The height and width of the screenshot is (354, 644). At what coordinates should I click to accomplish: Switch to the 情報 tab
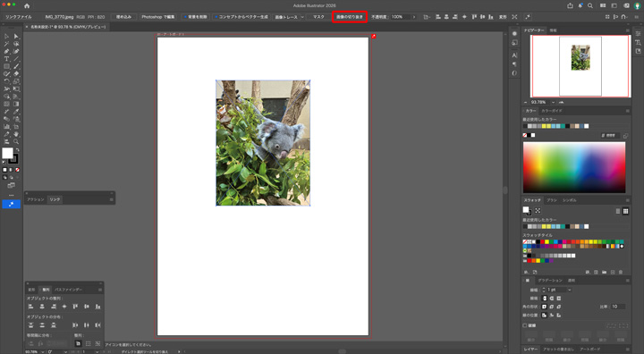554,30
